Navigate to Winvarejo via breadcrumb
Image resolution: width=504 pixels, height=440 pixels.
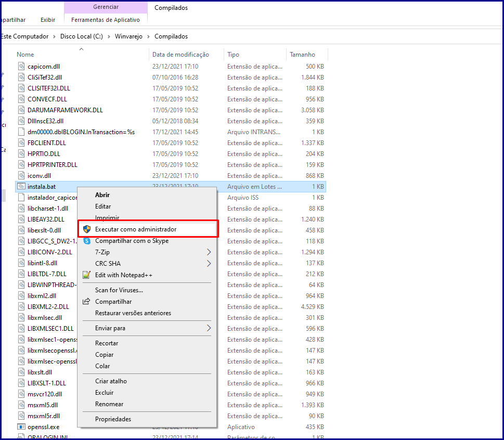[130, 36]
